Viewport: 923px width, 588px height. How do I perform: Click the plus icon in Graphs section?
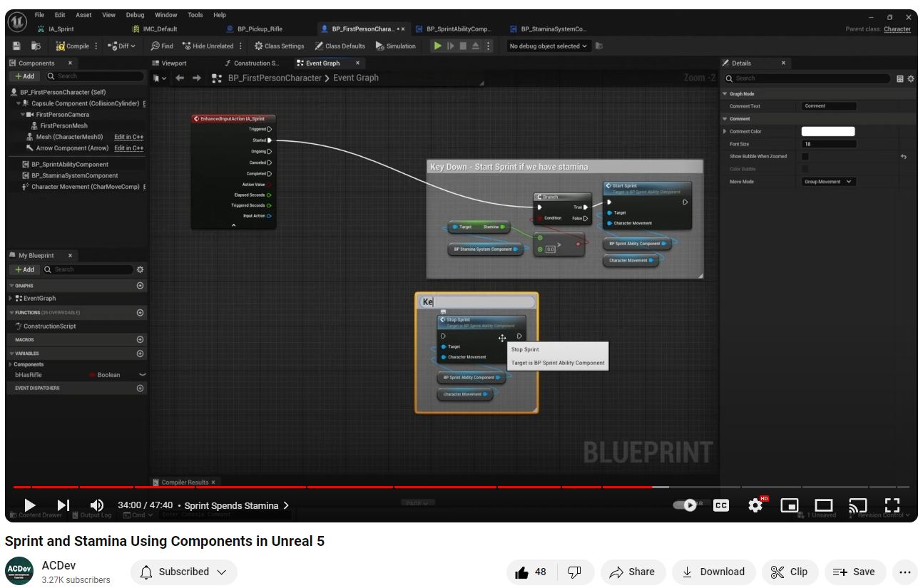coord(140,286)
